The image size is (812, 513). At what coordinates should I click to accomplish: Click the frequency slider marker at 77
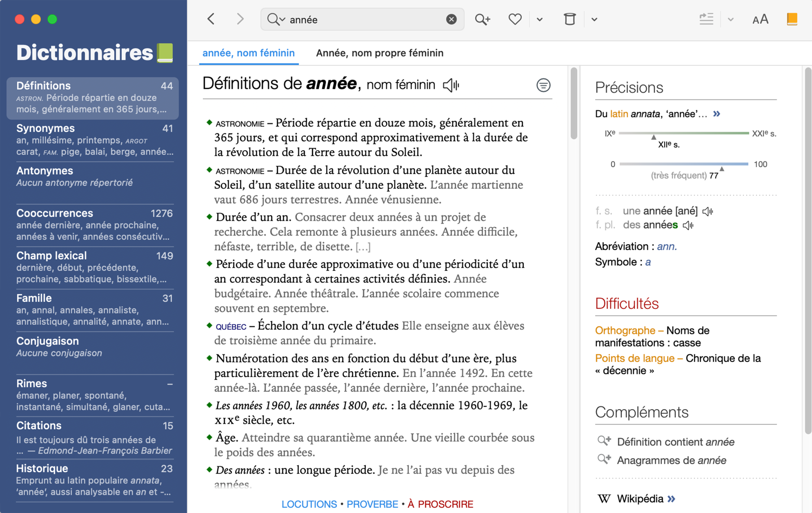pyautogui.click(x=722, y=168)
